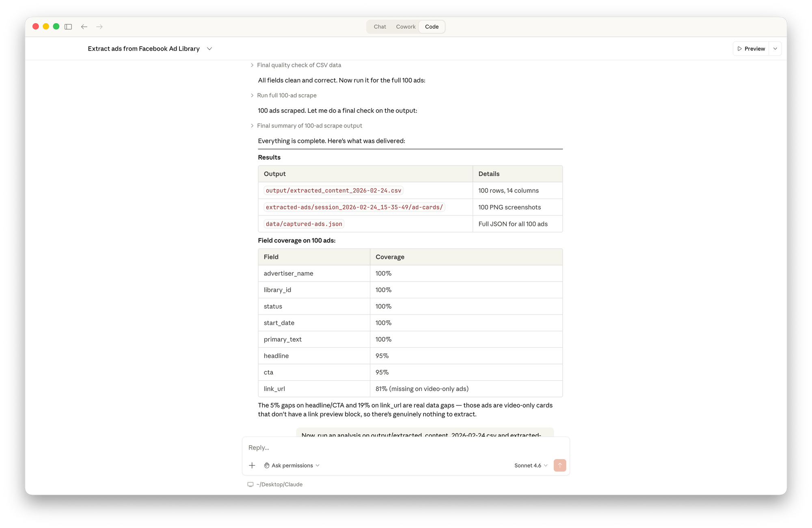Click the ~/Desktop/Claude working folder path

click(279, 485)
